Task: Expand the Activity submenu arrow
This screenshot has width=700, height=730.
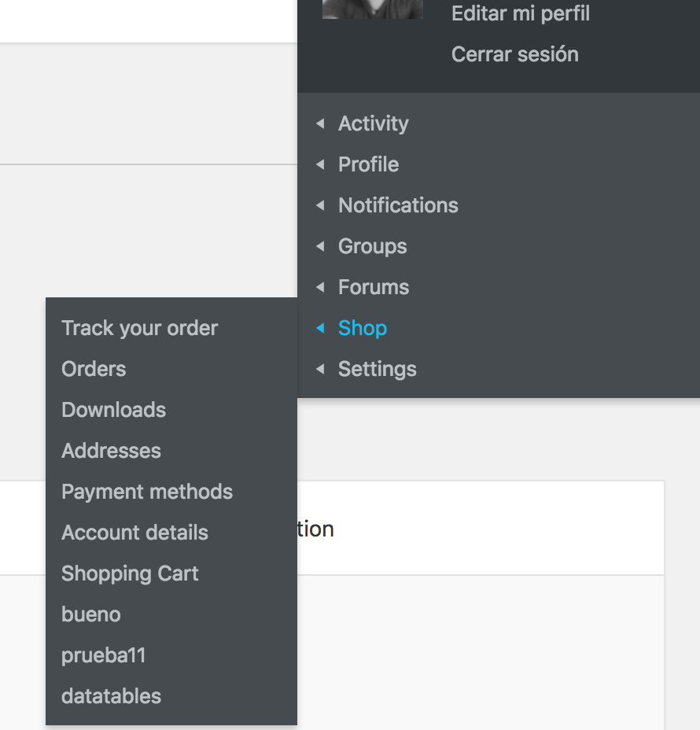Action: click(320, 124)
